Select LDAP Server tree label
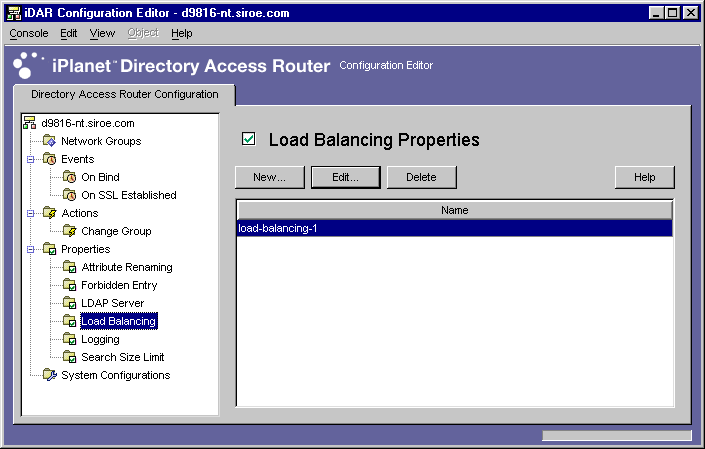Screen dimensions: 705x449 pyautogui.click(x=112, y=303)
